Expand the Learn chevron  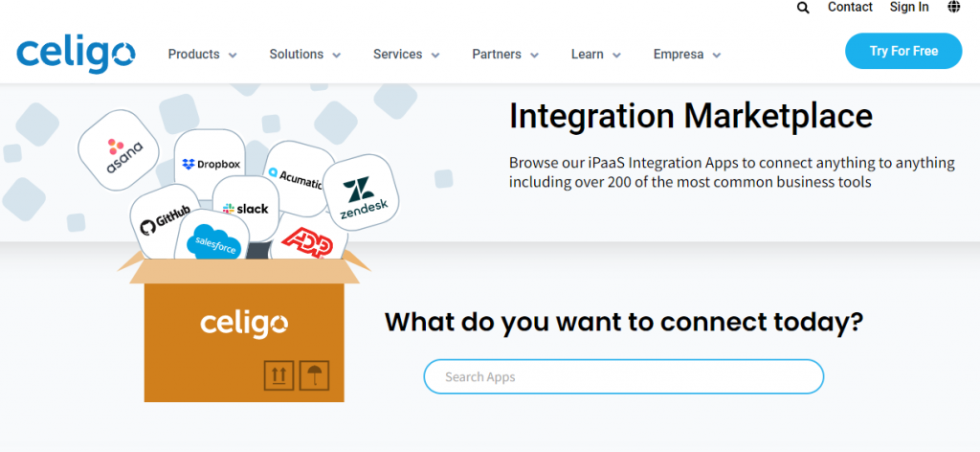pos(616,55)
